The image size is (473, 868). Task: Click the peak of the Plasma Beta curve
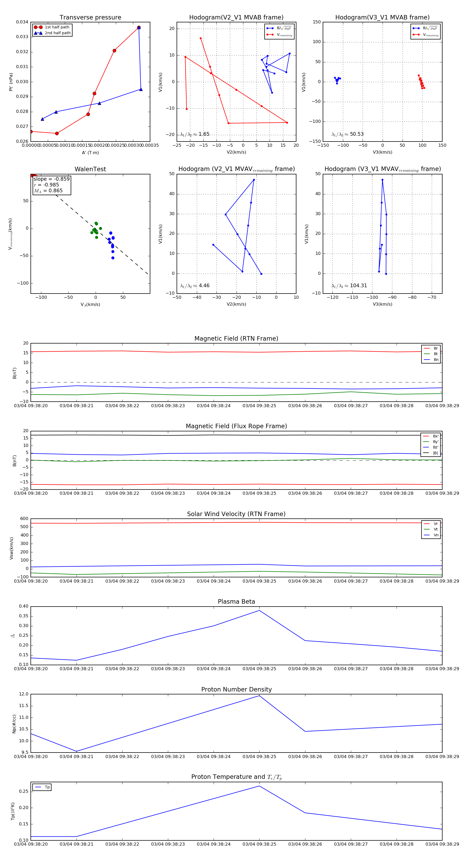(259, 610)
